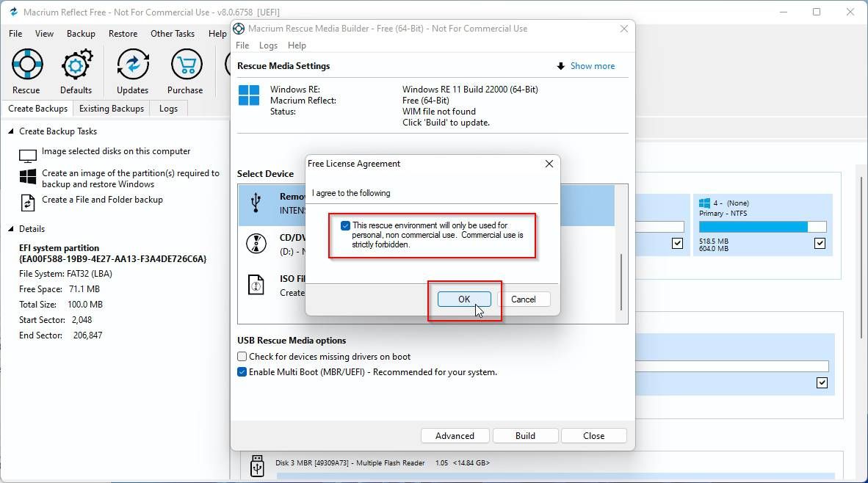
Task: Click Windows RE 11 Build 22000 (64-Bit) text
Action: point(470,90)
